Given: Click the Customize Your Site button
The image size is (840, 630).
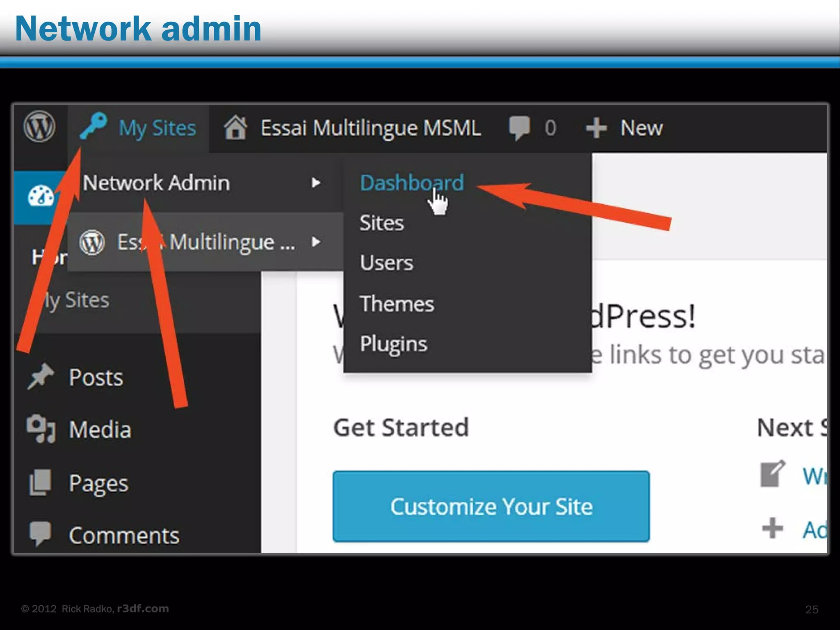Looking at the screenshot, I should click(491, 506).
